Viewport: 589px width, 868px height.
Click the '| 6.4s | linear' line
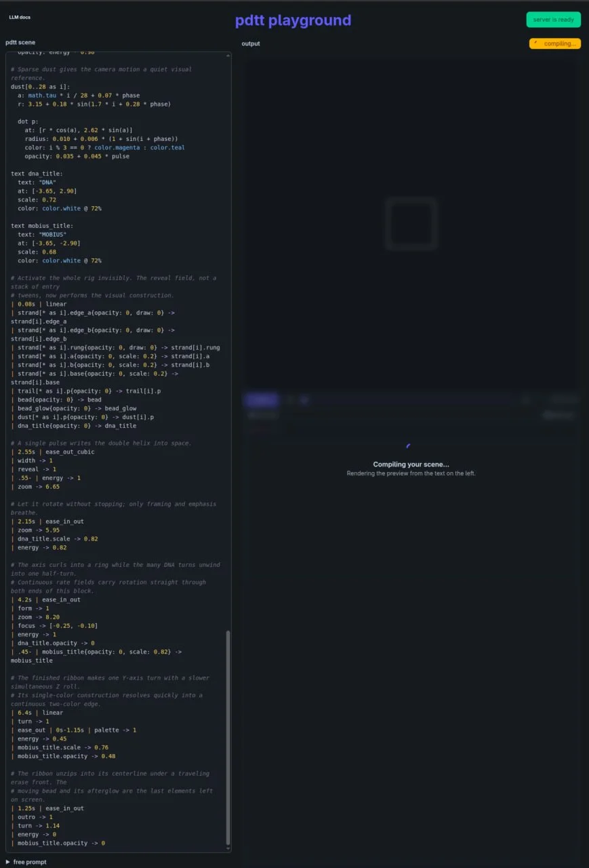[x=37, y=713]
